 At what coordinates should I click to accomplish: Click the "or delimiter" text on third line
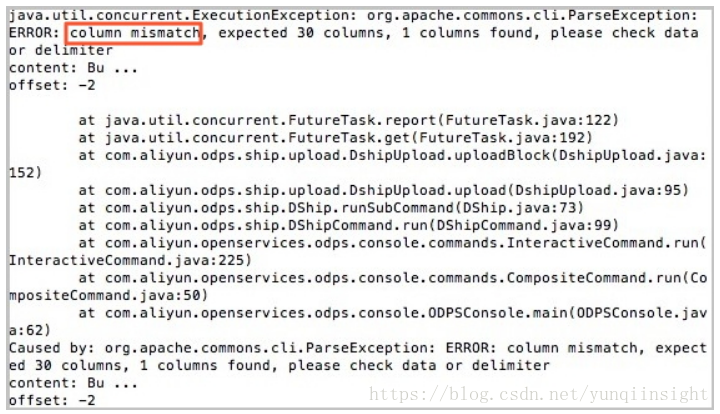(61, 50)
